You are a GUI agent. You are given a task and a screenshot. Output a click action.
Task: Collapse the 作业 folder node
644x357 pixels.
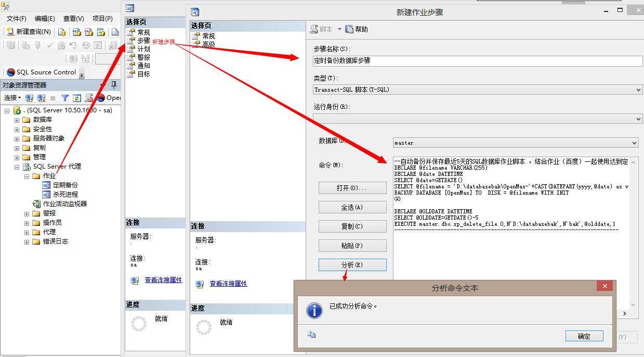coord(27,176)
